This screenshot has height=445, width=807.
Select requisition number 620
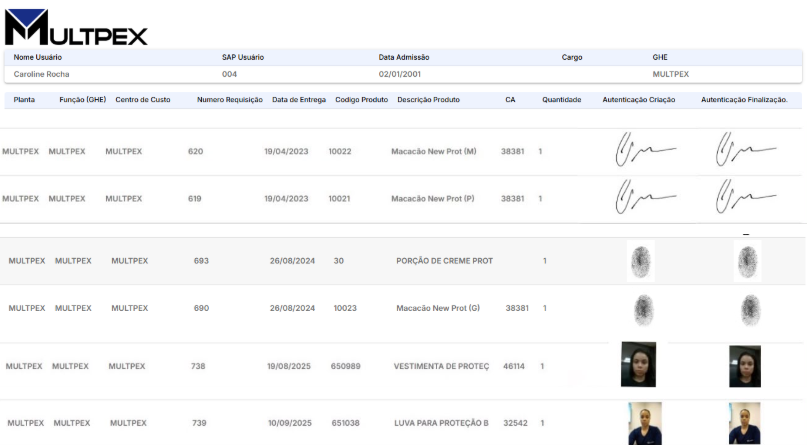click(196, 151)
